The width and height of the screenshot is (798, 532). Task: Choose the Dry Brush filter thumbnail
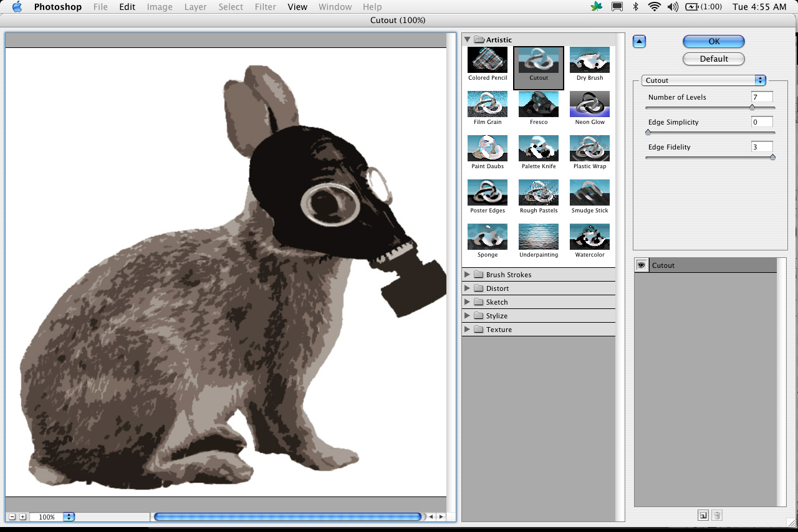(x=590, y=60)
